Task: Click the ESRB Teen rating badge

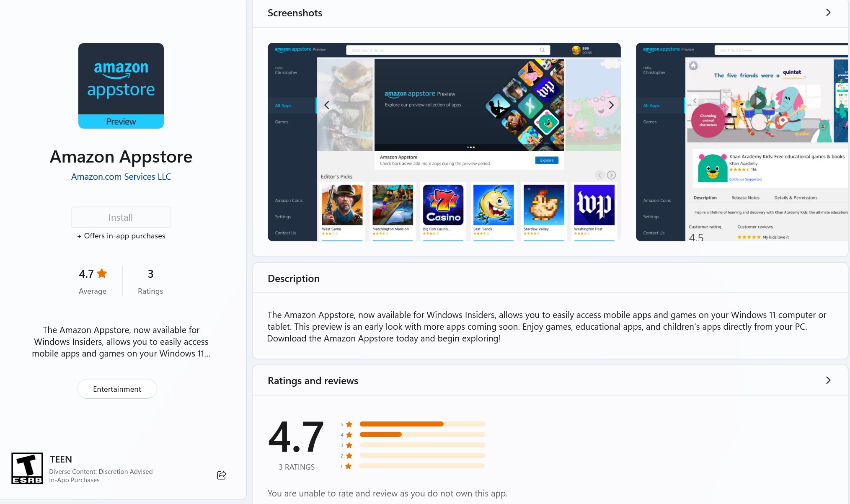Action: 27,468
